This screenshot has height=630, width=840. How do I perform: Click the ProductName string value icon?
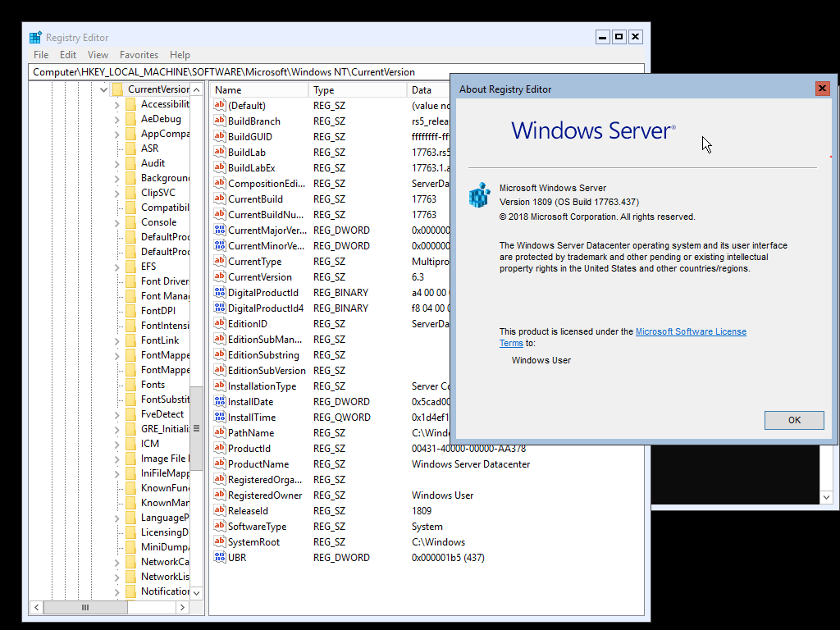tap(220, 463)
